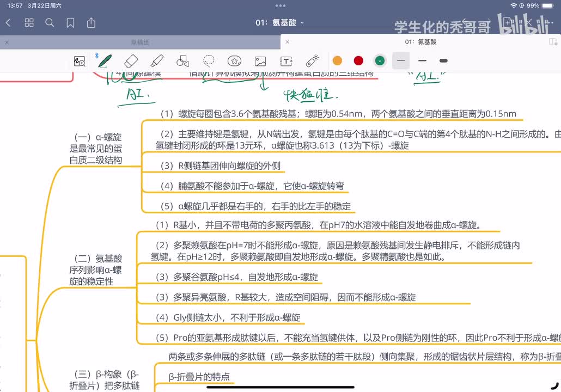Click text about 多聚异亮氨酸
The image size is (561, 392).
pos(285,297)
